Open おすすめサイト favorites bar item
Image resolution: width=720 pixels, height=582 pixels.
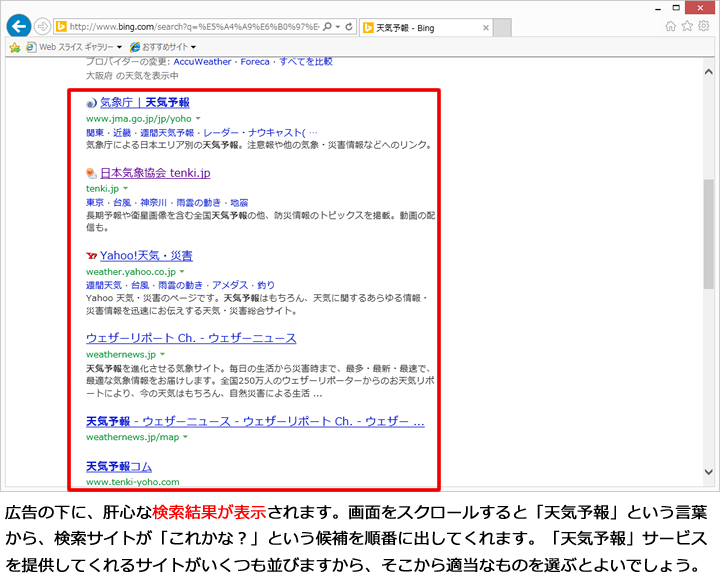pyautogui.click(x=163, y=47)
